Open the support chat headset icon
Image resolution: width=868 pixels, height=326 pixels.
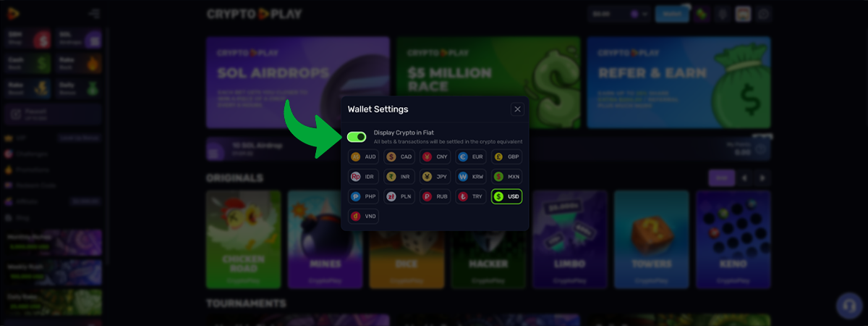(x=849, y=306)
